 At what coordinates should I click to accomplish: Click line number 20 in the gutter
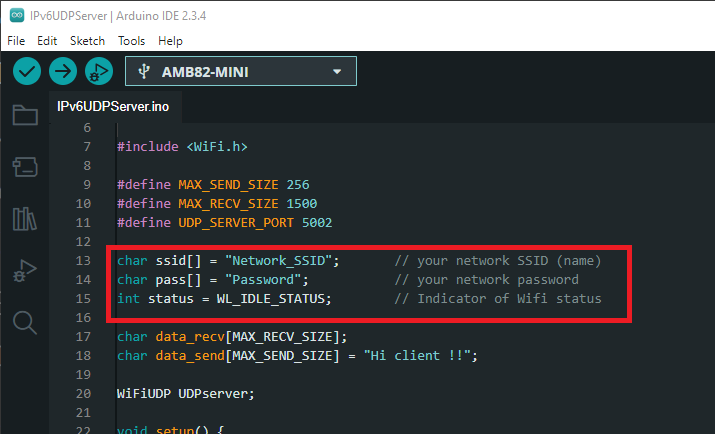point(82,393)
